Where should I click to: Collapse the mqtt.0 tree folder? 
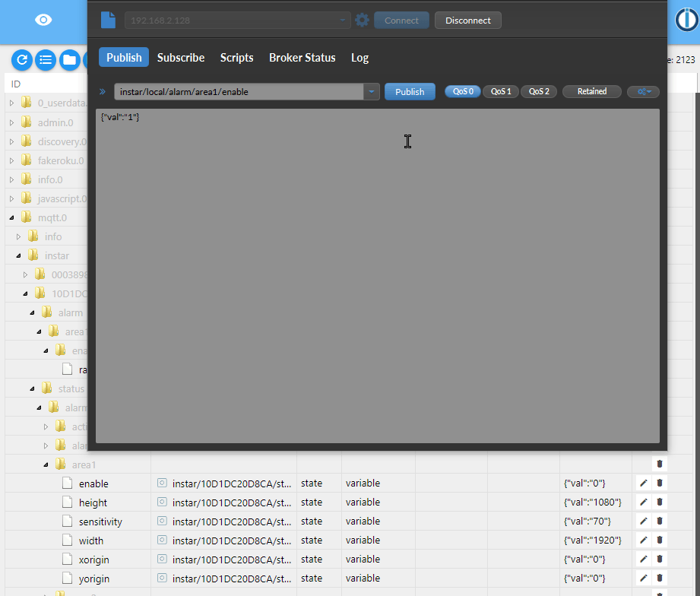pos(11,217)
